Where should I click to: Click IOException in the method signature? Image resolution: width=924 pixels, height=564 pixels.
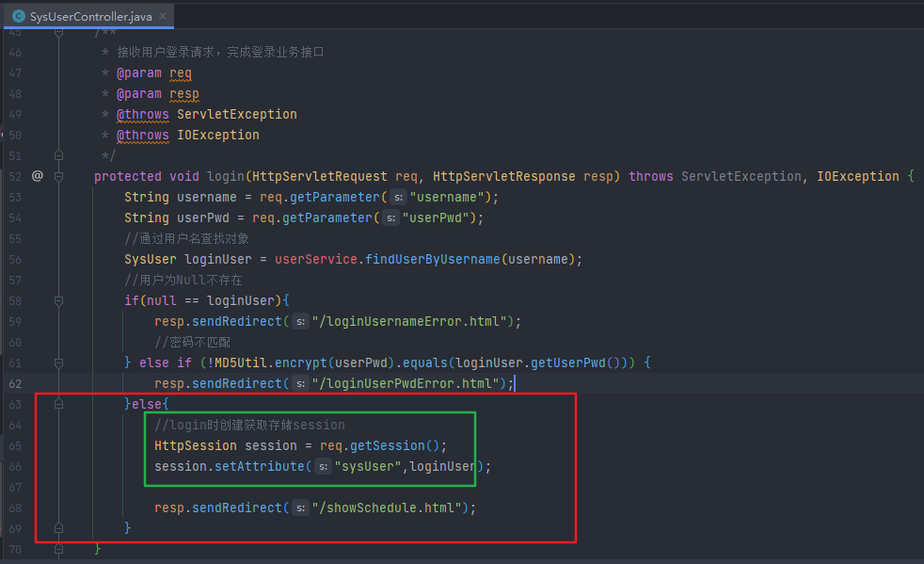(x=858, y=176)
